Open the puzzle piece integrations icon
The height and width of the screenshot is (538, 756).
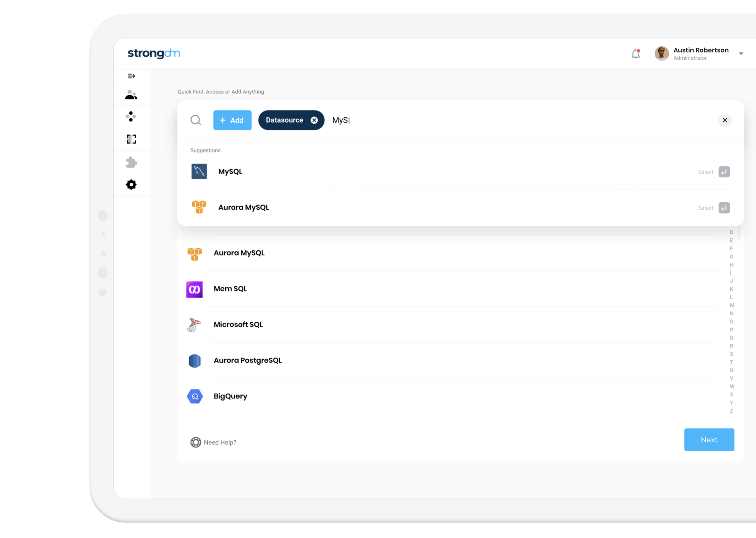[131, 162]
